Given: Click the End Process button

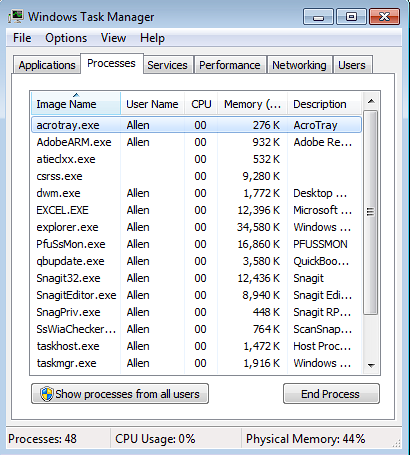Looking at the screenshot, I should click(x=331, y=394).
